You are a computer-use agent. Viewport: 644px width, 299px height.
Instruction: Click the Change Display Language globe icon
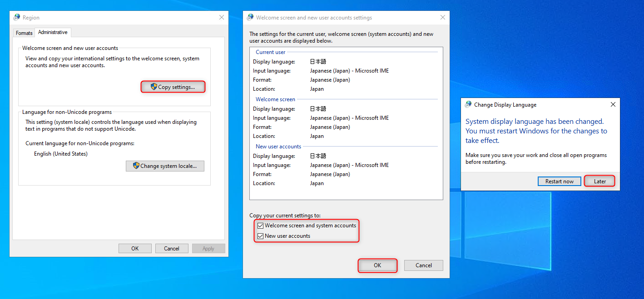click(x=468, y=104)
